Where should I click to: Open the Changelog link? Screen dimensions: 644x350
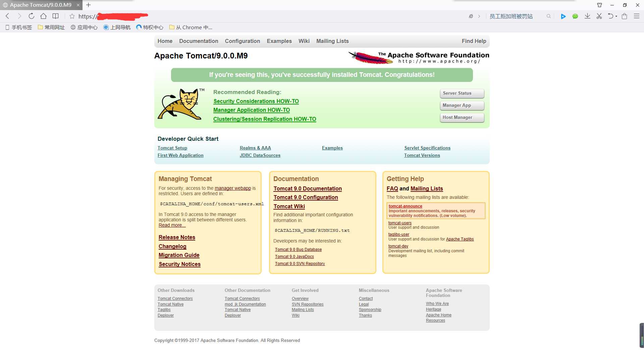[172, 246]
